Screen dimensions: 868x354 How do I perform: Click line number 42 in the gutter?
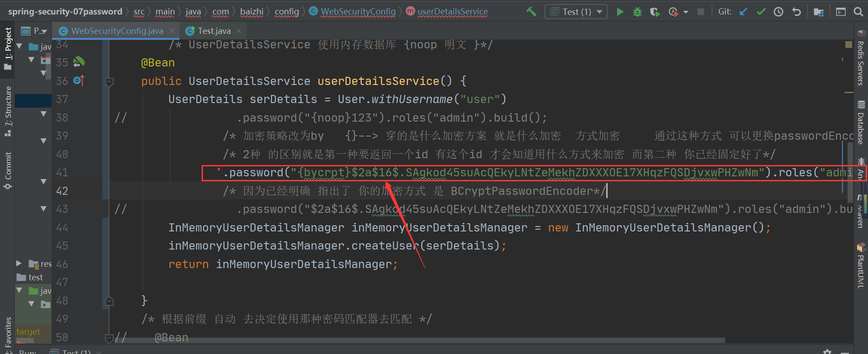[62, 191]
